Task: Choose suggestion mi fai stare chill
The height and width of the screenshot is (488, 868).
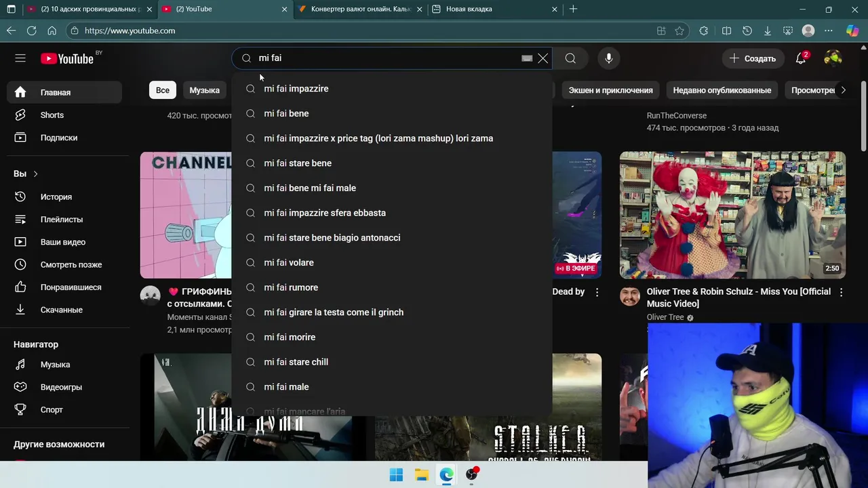Action: click(392, 362)
